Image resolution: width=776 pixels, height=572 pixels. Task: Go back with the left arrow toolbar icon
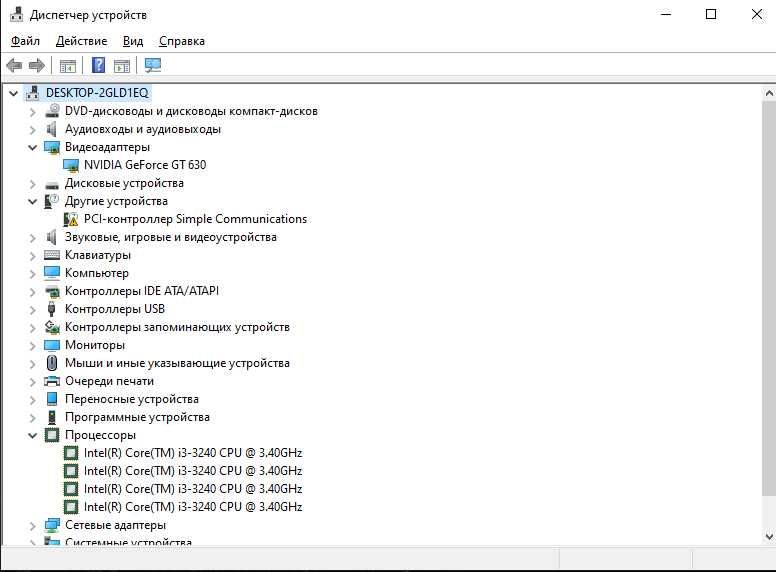[14, 65]
